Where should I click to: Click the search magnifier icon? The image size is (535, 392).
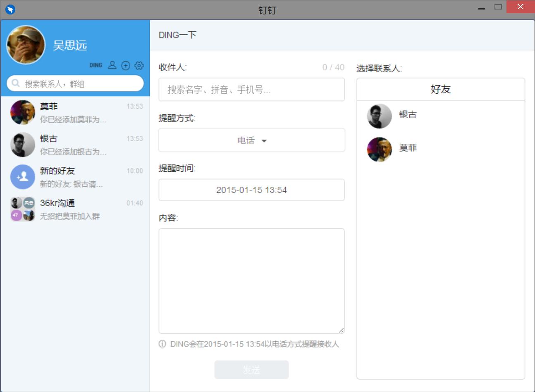pyautogui.click(x=16, y=83)
